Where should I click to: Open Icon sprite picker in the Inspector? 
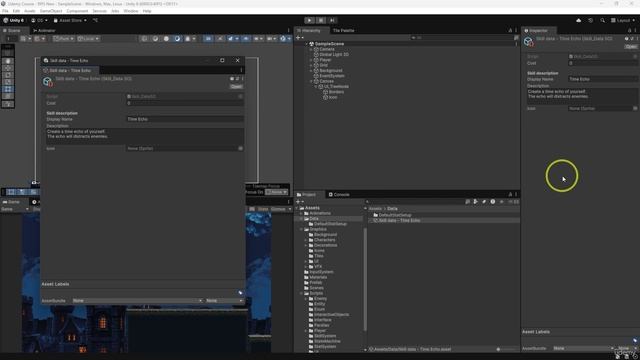[635, 109]
